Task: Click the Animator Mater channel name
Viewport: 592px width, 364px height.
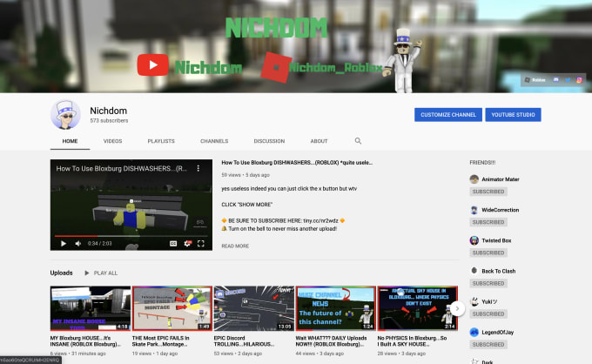Action: [501, 179]
